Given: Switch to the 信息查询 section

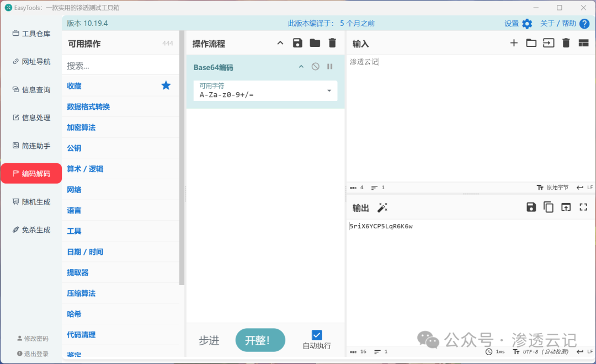Looking at the screenshot, I should 31,90.
